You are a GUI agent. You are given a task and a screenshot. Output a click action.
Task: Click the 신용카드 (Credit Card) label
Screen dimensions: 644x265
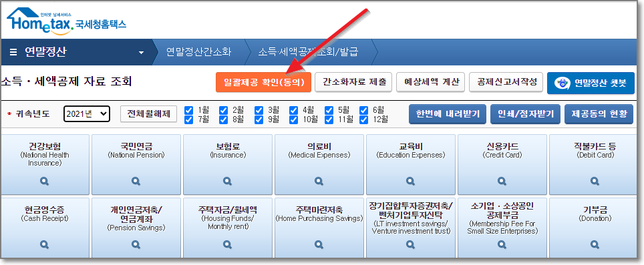pyautogui.click(x=502, y=151)
